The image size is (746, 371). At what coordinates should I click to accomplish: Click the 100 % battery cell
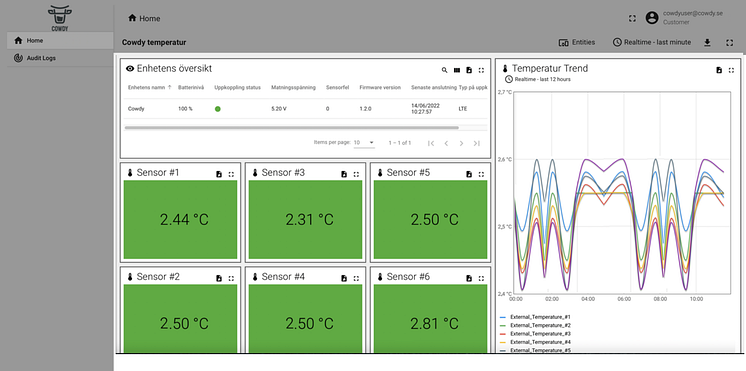click(185, 109)
